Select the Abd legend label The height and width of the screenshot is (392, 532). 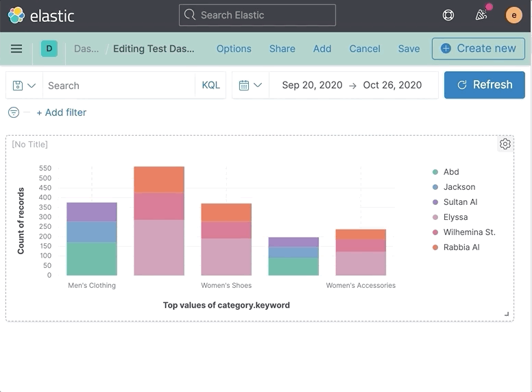[x=451, y=172]
